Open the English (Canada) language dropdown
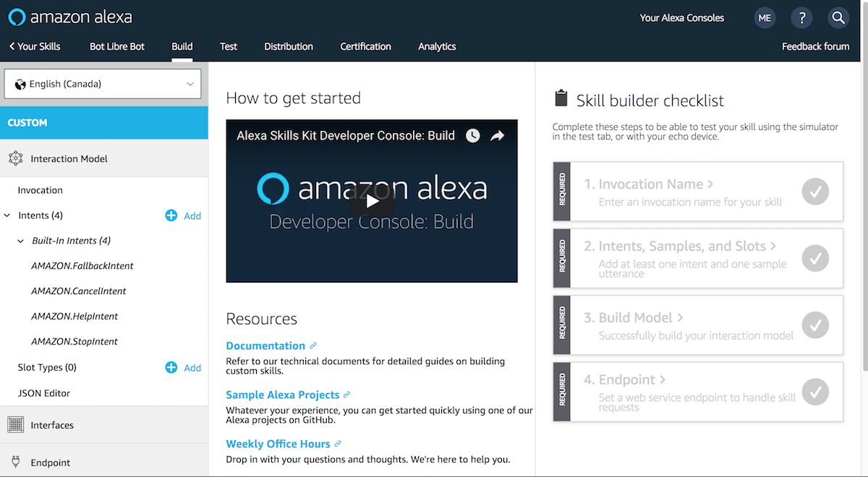Viewport: 868px width, 477px height. [102, 84]
